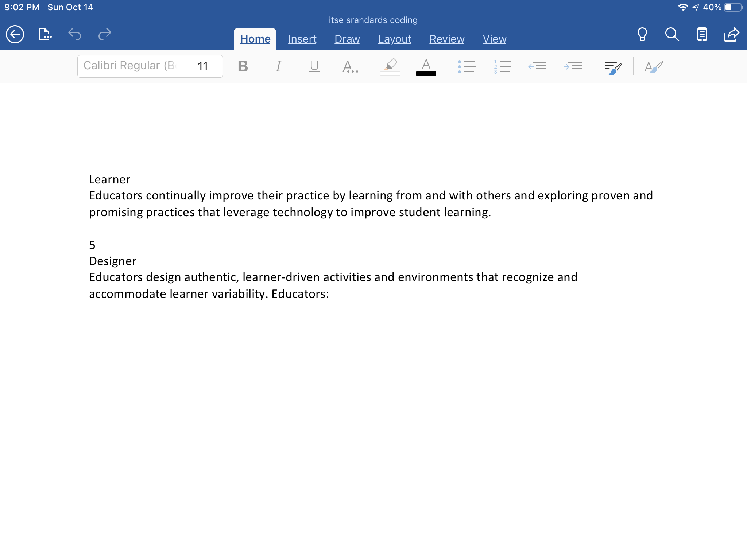747x560 pixels.
Task: Open the font size 11 picker
Action: tap(202, 66)
